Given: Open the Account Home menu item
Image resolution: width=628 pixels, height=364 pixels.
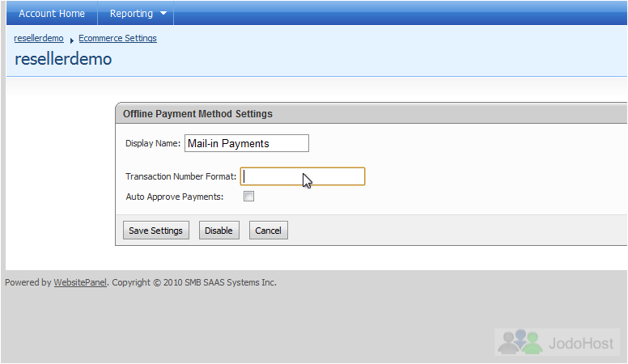Looking at the screenshot, I should (52, 13).
